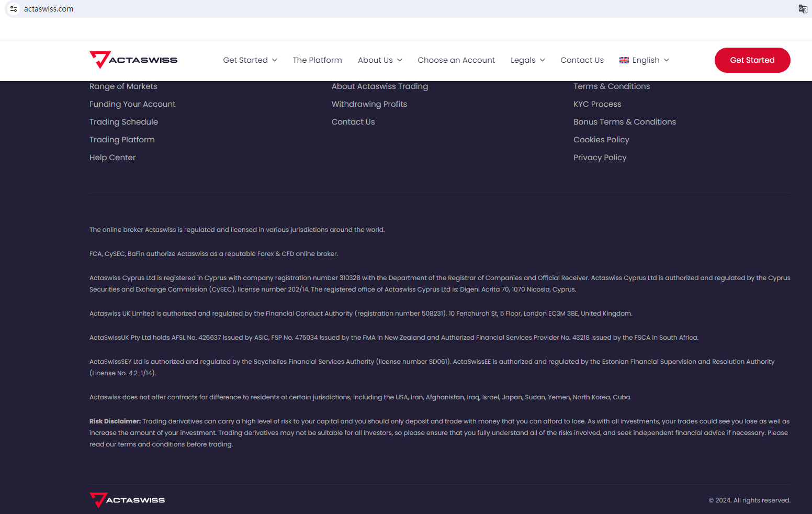View the Cookies Policy link
The height and width of the screenshot is (514, 812).
[601, 140]
